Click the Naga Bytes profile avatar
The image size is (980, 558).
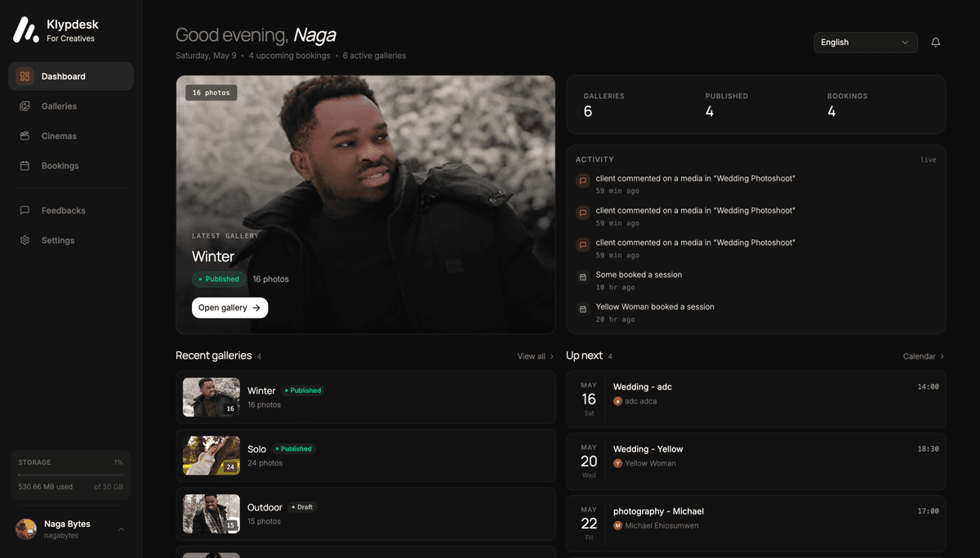[x=26, y=529]
